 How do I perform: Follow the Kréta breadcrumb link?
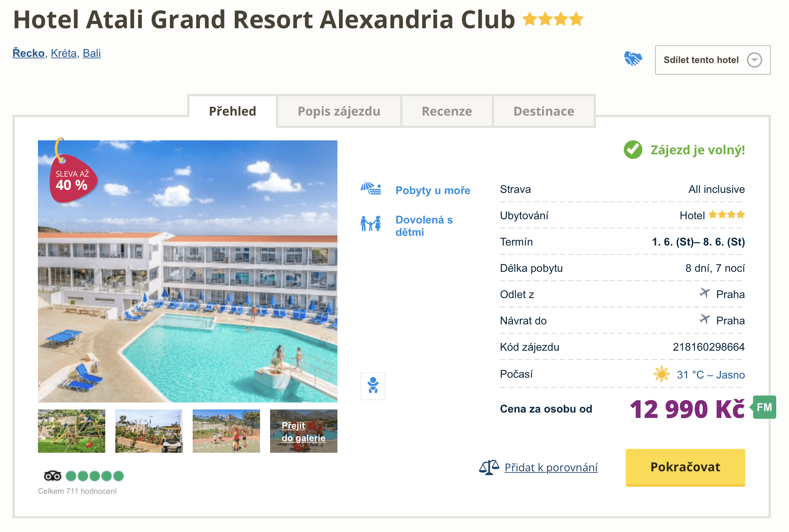64,53
